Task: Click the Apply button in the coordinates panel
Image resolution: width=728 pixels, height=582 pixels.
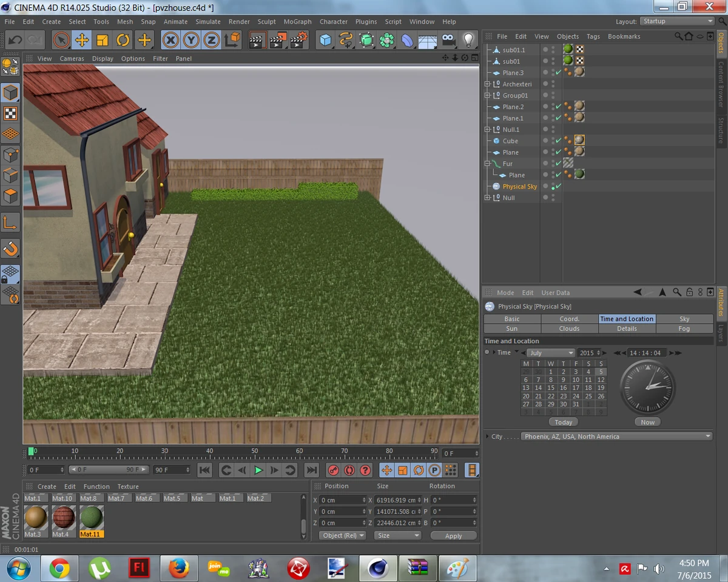Action: [453, 535]
